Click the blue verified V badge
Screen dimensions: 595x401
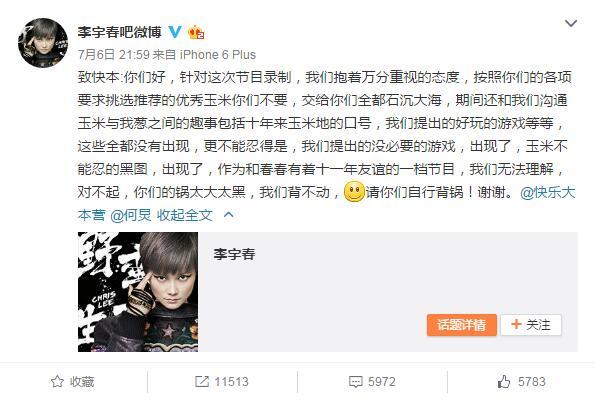click(x=175, y=32)
